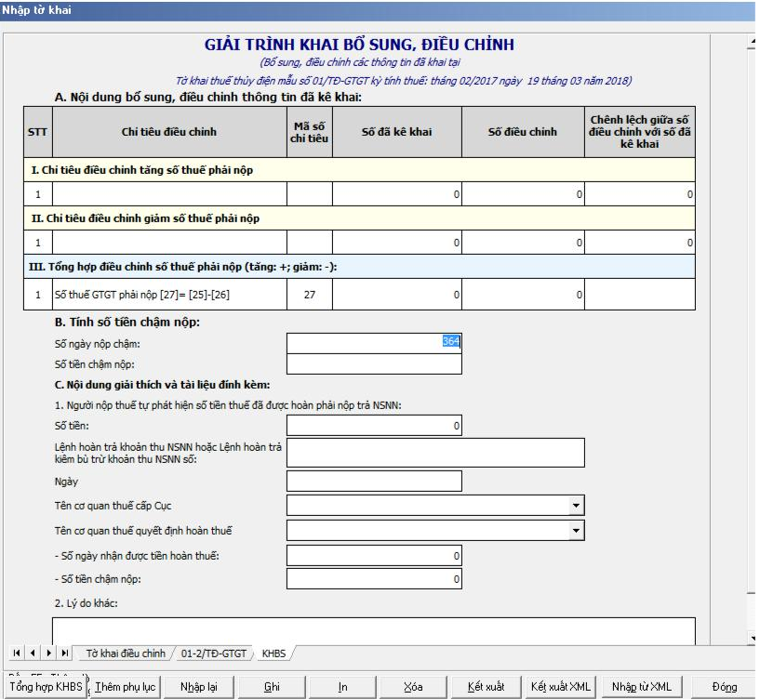
Task: Click the 'Lý do khác' text area
Action: (x=374, y=630)
